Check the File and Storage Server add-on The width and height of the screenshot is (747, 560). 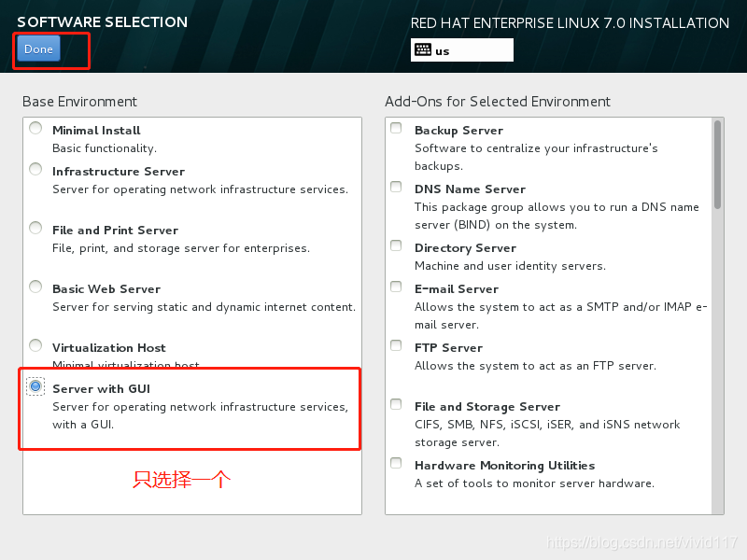[396, 404]
